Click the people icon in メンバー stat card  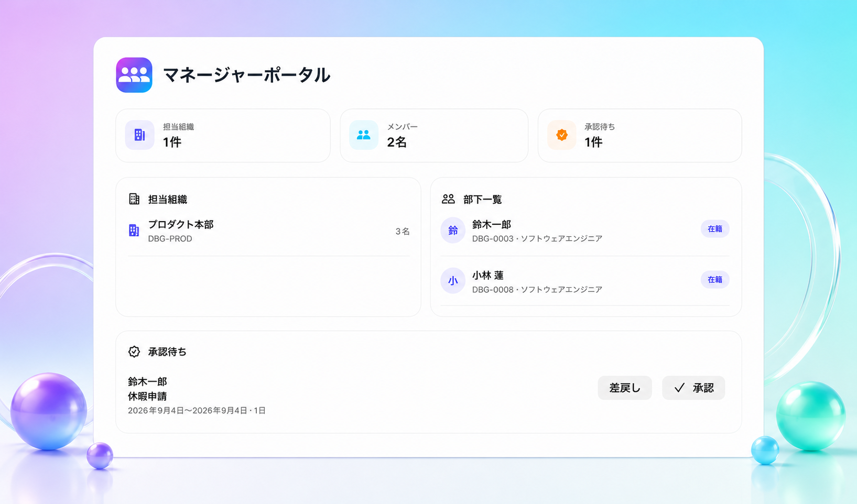(363, 135)
